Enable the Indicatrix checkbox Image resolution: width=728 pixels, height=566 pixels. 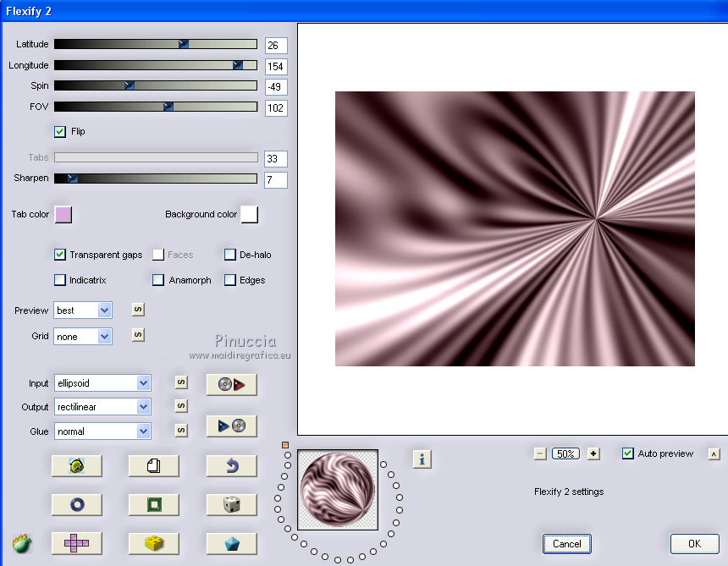[x=60, y=280]
